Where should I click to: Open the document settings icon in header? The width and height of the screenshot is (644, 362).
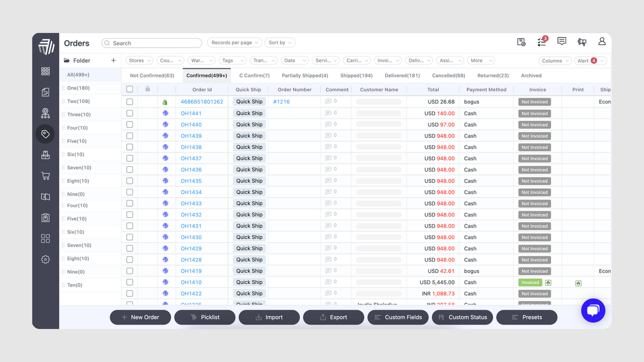click(x=522, y=42)
